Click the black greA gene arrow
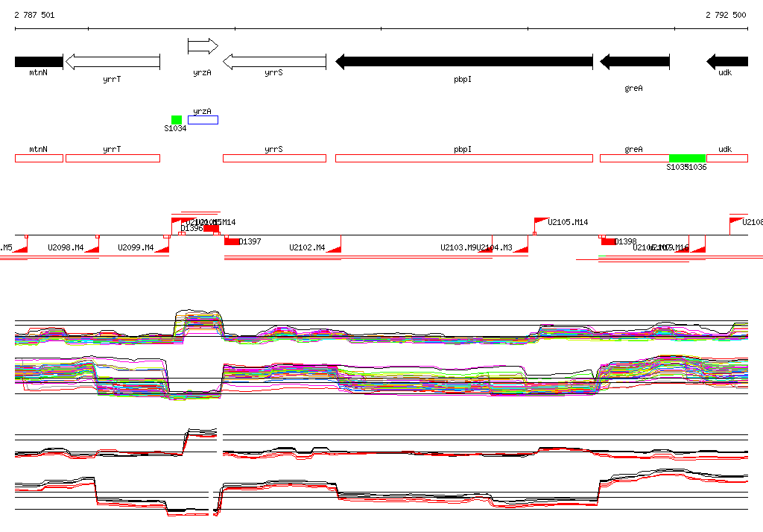763x532 pixels. click(x=635, y=62)
